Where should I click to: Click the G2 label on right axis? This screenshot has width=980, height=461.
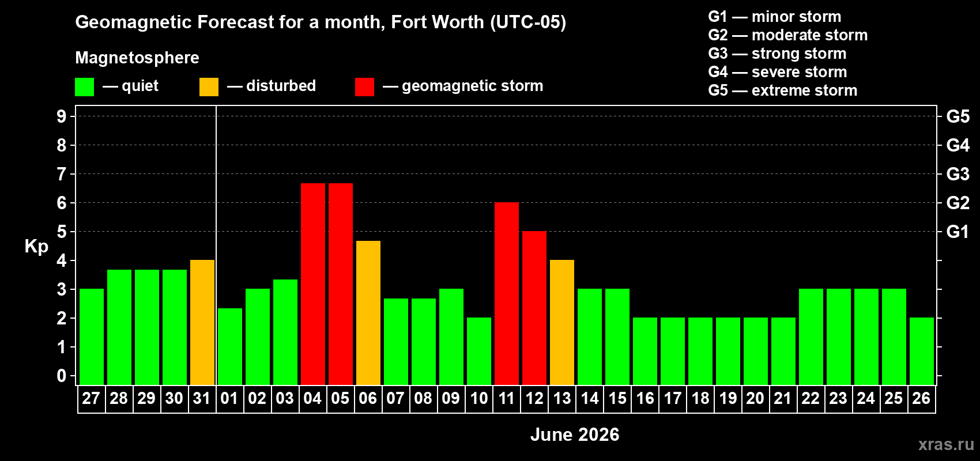coord(958,203)
